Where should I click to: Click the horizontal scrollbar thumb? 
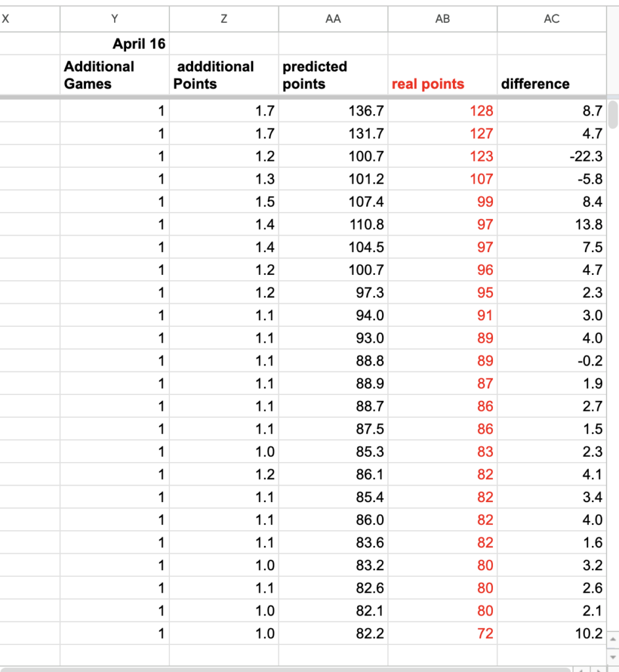(285, 670)
